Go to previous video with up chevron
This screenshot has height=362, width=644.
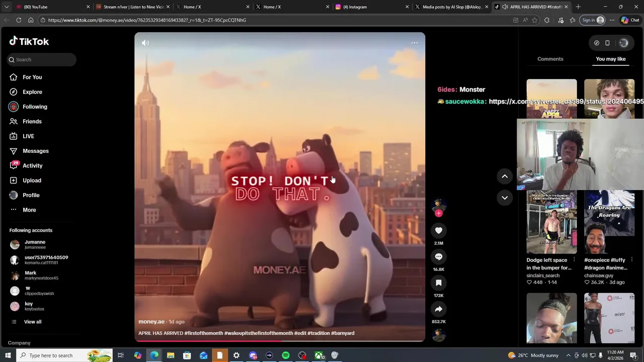[x=505, y=176]
